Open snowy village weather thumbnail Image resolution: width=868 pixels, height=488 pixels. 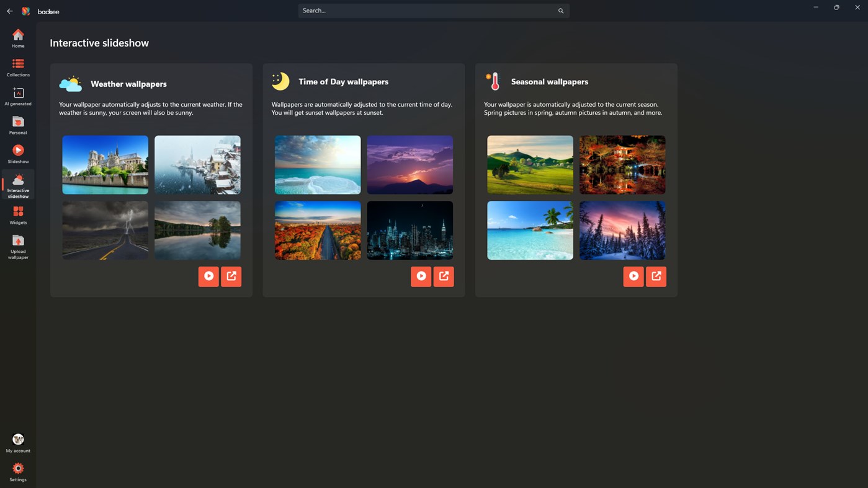197,165
